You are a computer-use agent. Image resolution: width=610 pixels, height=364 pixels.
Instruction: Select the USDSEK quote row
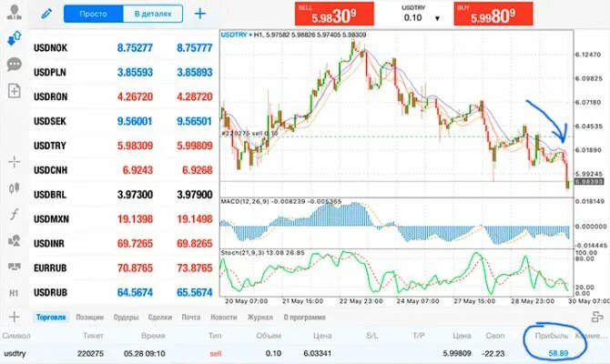coord(123,121)
